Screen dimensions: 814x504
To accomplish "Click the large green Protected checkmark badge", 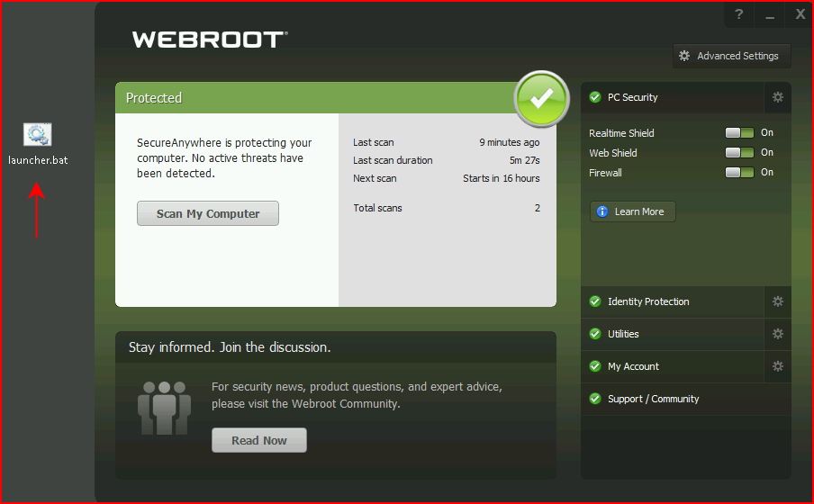I will [x=541, y=99].
